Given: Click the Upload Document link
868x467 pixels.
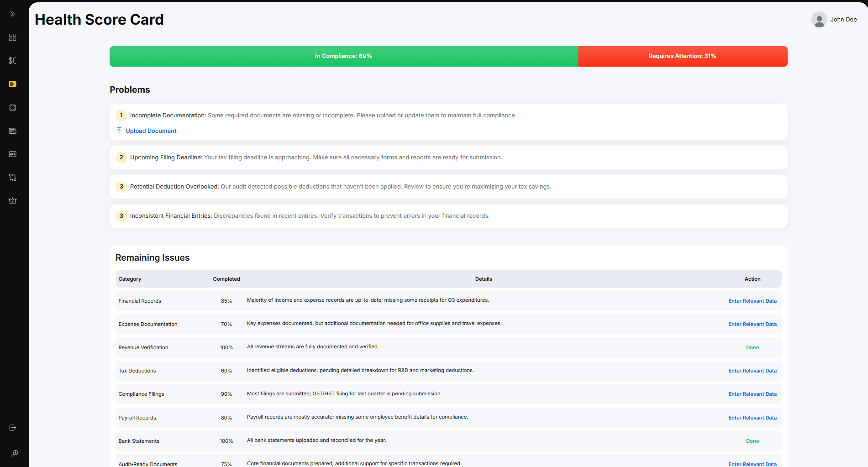Looking at the screenshot, I should coord(151,131).
